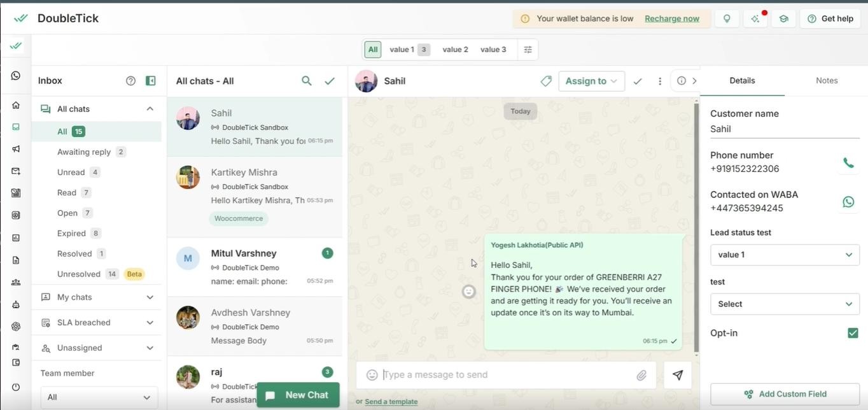
Task: Click the New Chat button
Action: tap(298, 395)
